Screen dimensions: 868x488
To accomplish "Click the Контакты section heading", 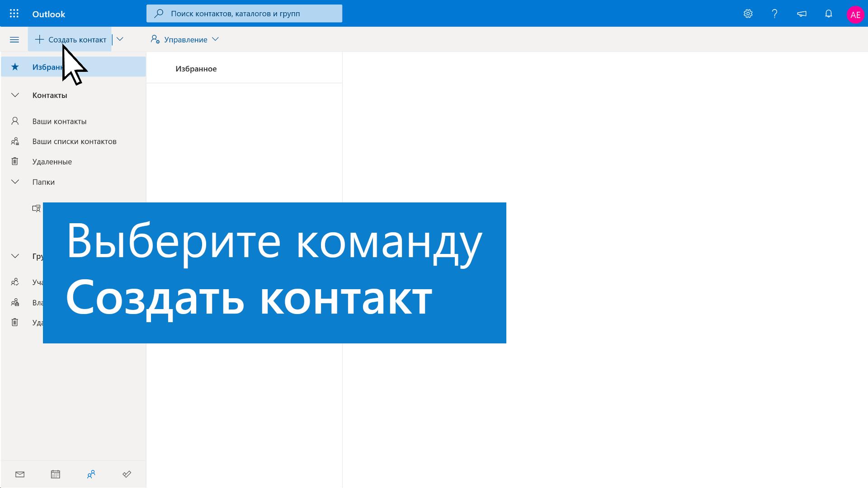I will (x=50, y=95).
